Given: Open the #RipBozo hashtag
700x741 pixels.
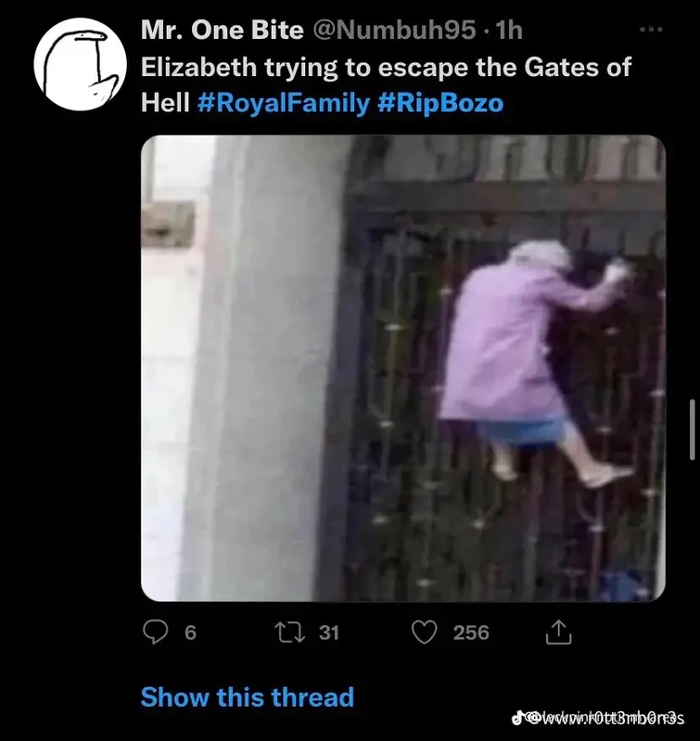Looking at the screenshot, I should 440,103.
